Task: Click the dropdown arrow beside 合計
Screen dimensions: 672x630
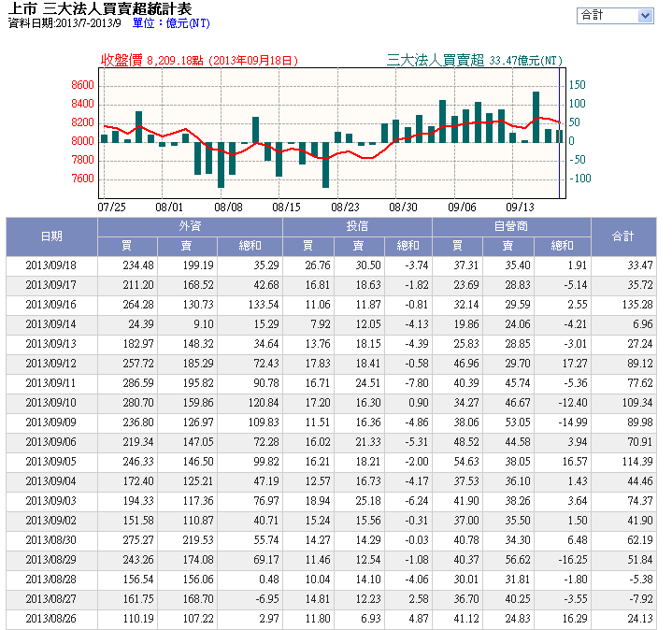Action: [645, 16]
